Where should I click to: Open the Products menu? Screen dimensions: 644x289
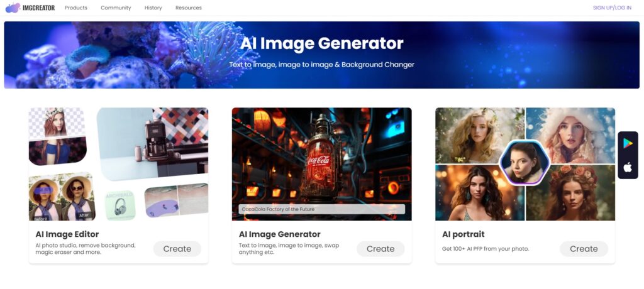[76, 8]
